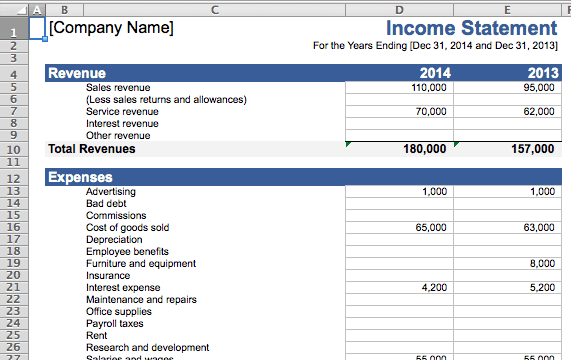571x360 pixels.
Task: Select row 21 header
Action: pos(14,288)
